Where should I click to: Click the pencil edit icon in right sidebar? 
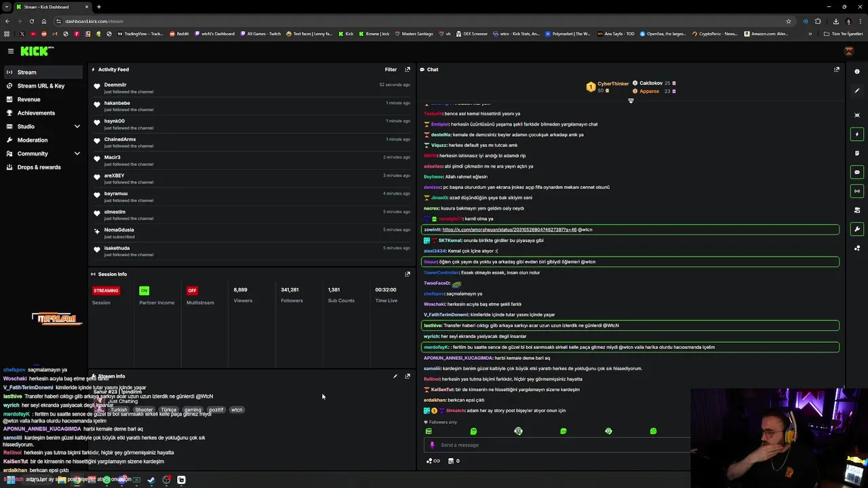tap(857, 90)
